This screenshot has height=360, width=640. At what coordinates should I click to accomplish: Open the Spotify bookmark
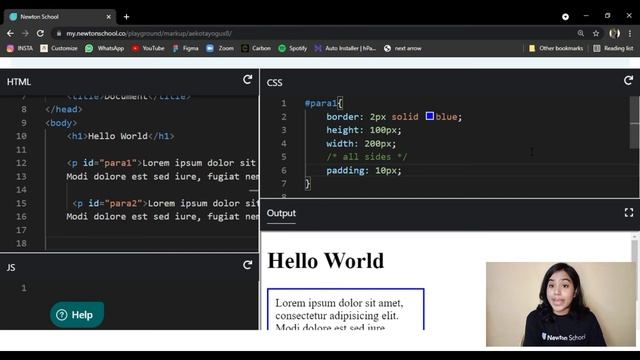(293, 48)
